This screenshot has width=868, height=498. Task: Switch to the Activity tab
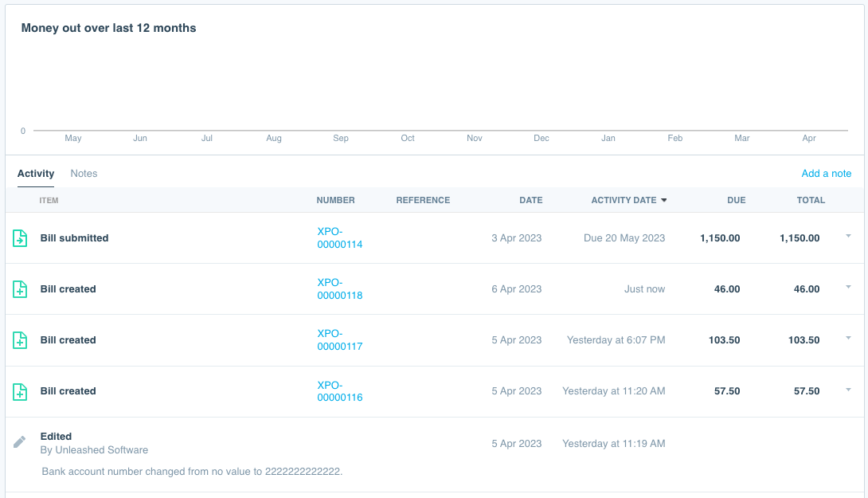tap(35, 174)
